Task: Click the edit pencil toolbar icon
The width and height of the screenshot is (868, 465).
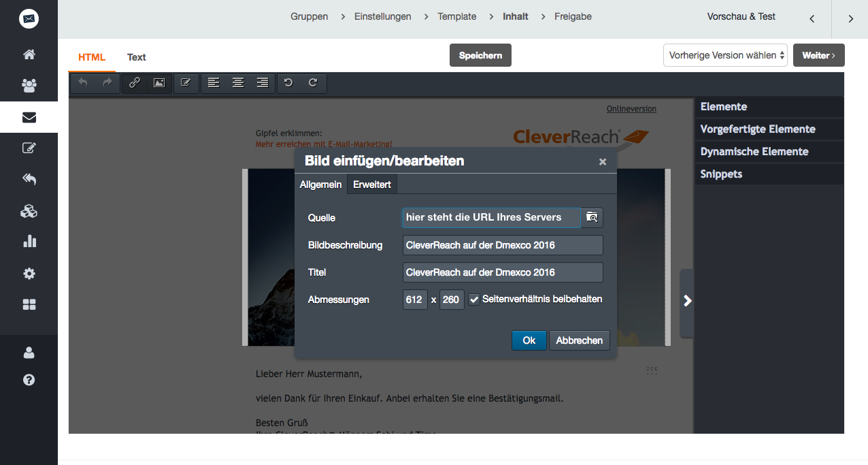Action: [185, 83]
